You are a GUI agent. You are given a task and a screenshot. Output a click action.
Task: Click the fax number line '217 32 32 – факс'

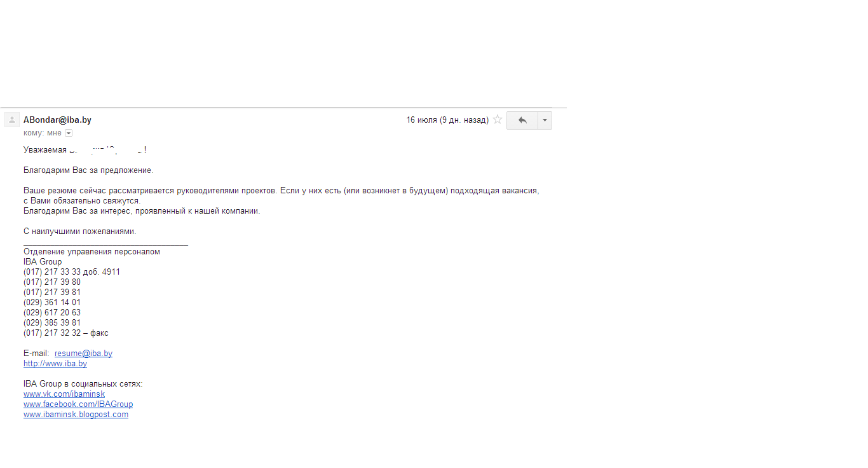point(66,333)
